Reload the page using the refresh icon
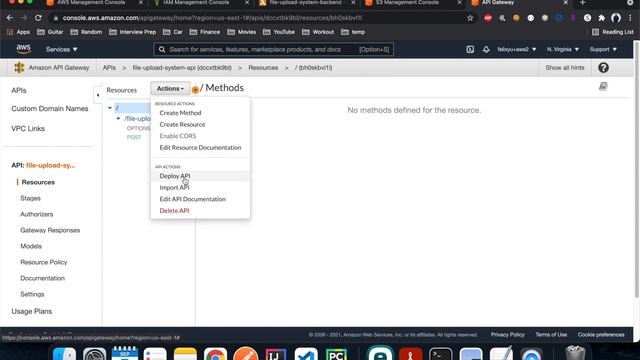Image resolution: width=640 pixels, height=360 pixels. pos(38,18)
